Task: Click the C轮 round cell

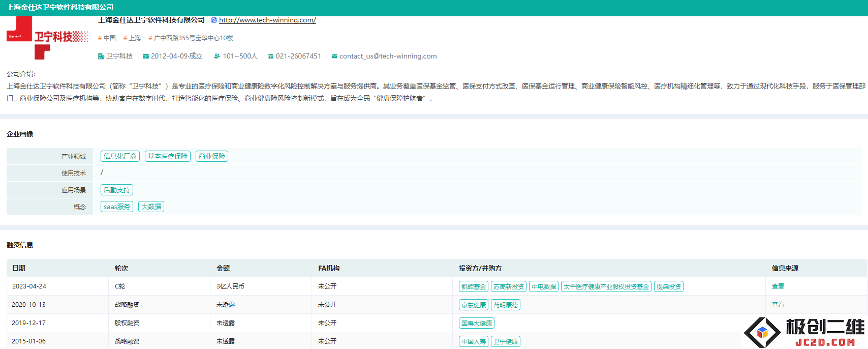Action: pos(120,286)
